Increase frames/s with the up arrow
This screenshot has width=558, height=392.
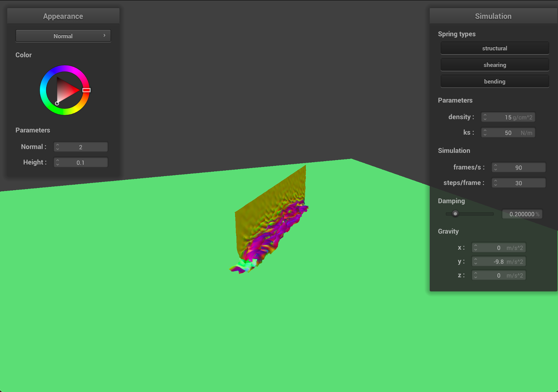pos(495,166)
